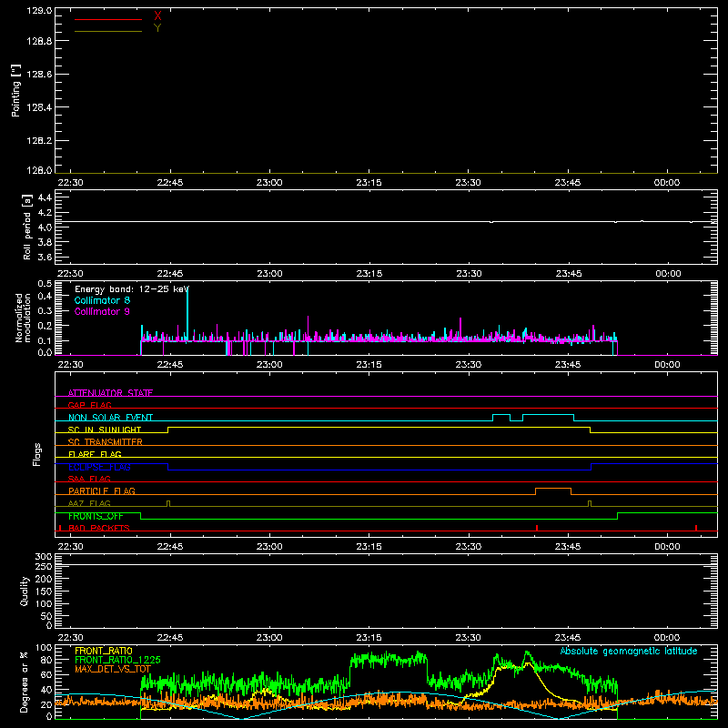Click the white roll period trace line
Viewport: 728px width, 728px height.
386,221
